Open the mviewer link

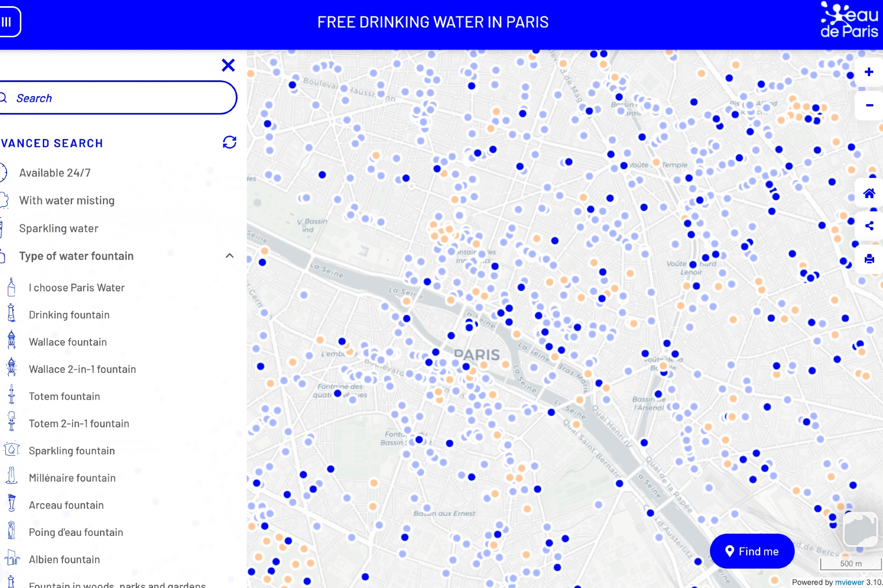849,582
